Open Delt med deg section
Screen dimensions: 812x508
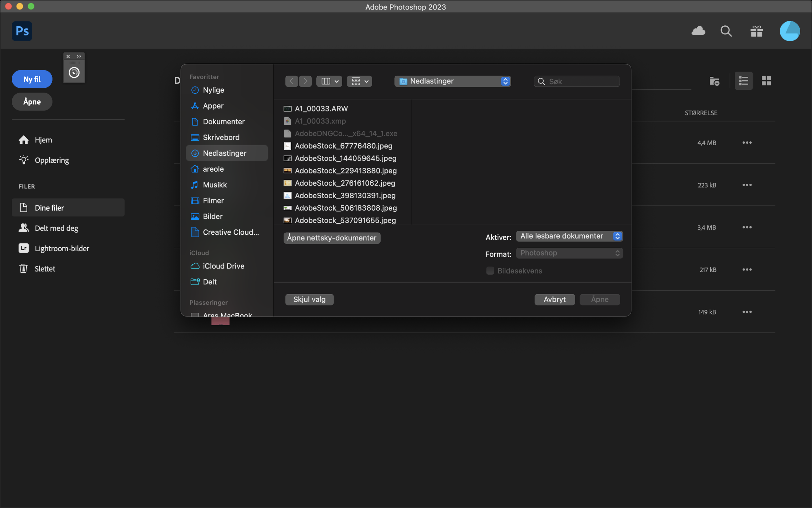48,228
